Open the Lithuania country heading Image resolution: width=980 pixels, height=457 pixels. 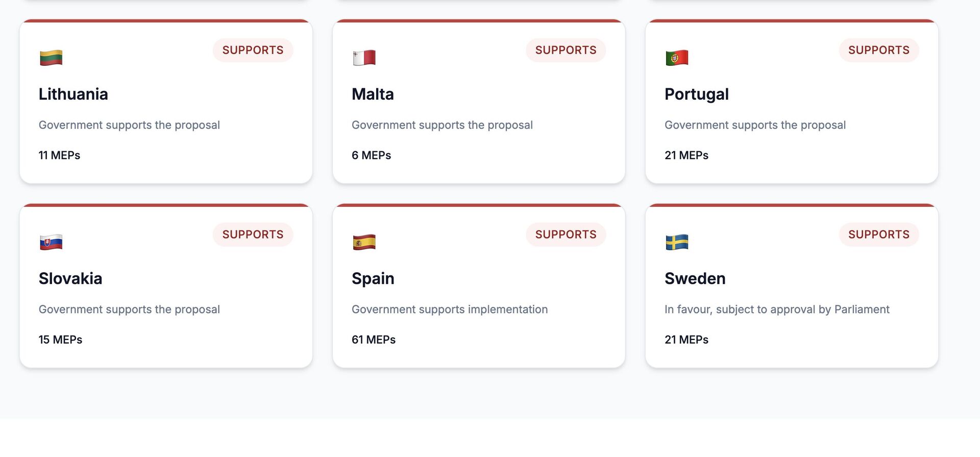click(x=73, y=94)
